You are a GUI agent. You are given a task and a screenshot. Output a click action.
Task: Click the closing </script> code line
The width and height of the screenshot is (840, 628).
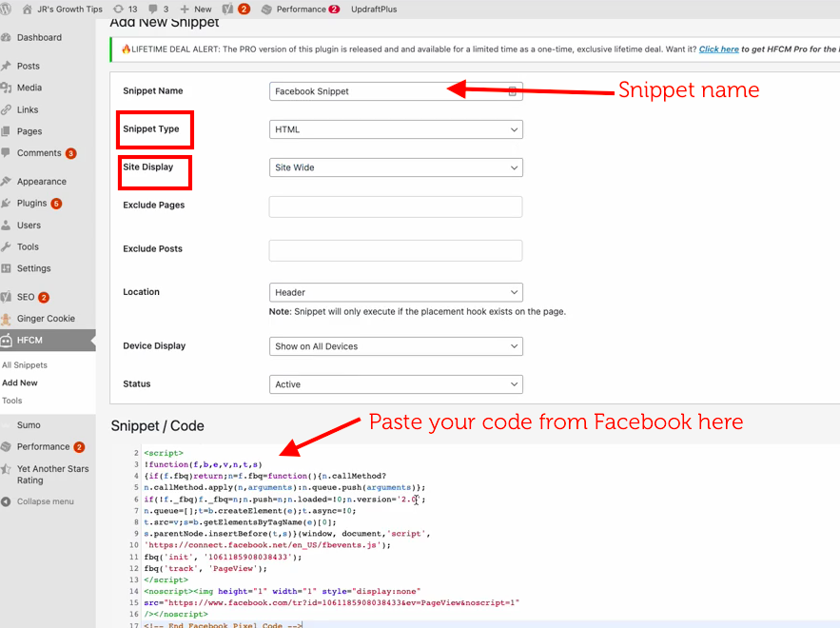[x=166, y=580]
